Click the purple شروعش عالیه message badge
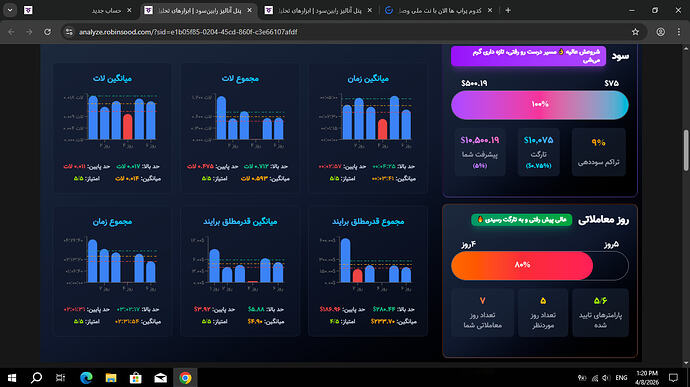Image resolution: width=690 pixels, height=387 pixels. coord(528,56)
